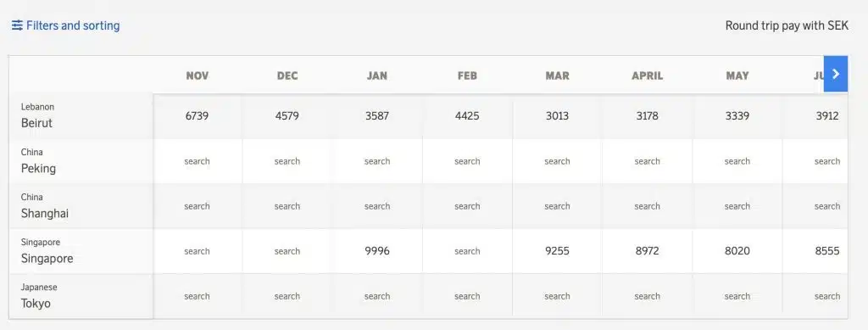Image resolution: width=868 pixels, height=330 pixels.
Task: Select Singapore May price 8020
Action: (737, 251)
